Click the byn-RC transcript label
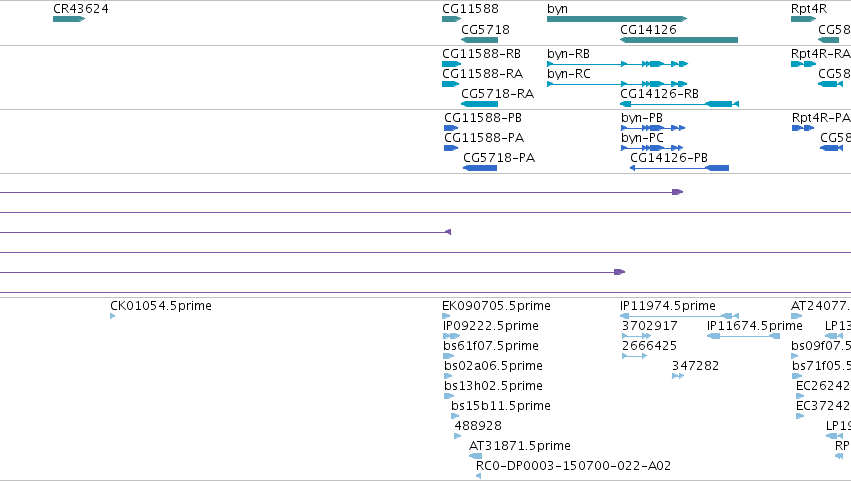The height and width of the screenshot is (481, 851). (x=568, y=74)
